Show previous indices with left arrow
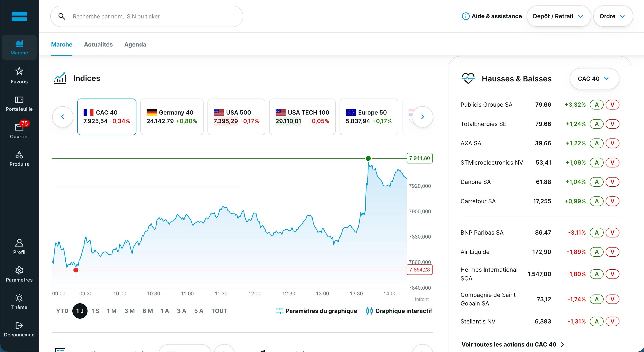Viewport: 644px width, 352px height. (x=63, y=117)
